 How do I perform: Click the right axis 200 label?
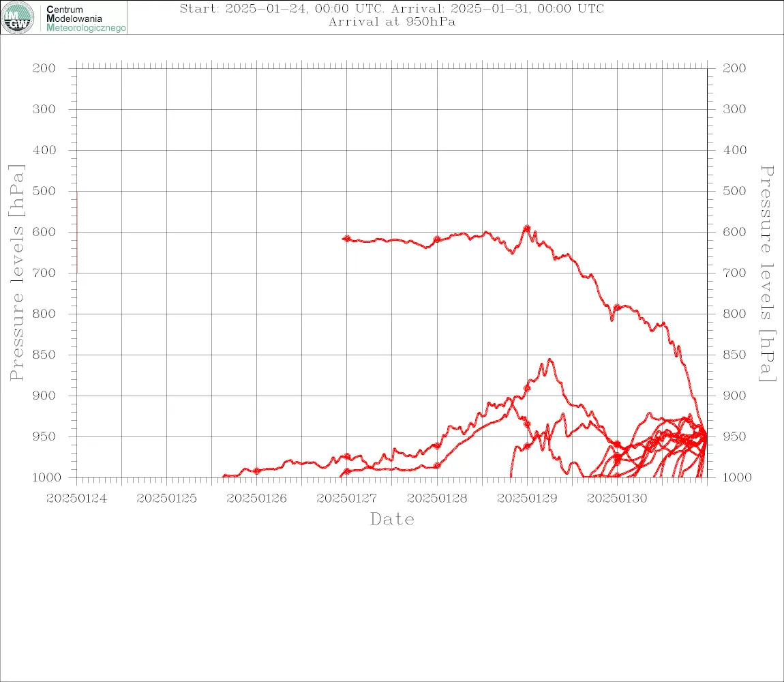tap(734, 68)
